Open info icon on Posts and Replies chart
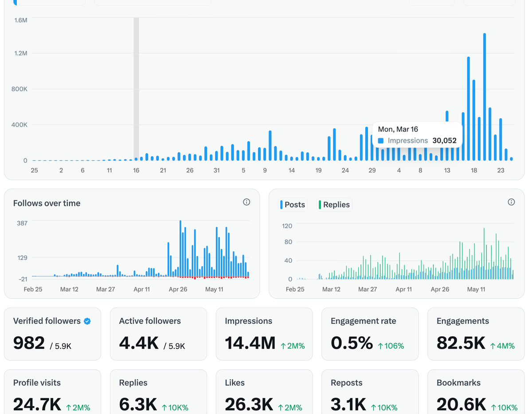This screenshot has width=532, height=414. [511, 202]
